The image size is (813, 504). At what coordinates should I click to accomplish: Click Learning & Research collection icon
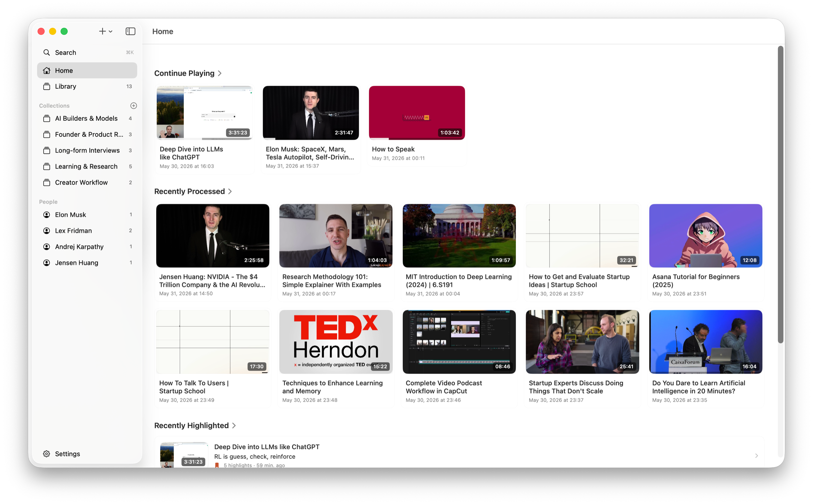[47, 166]
